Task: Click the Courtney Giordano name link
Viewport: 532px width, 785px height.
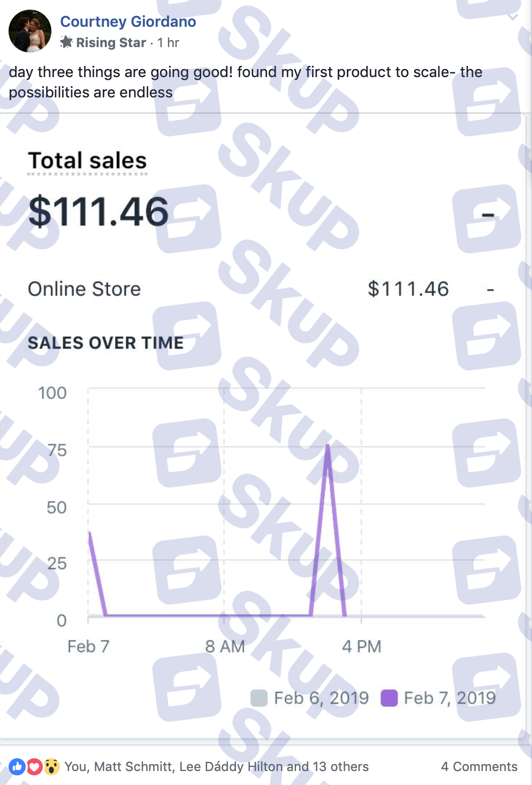Action: point(128,21)
